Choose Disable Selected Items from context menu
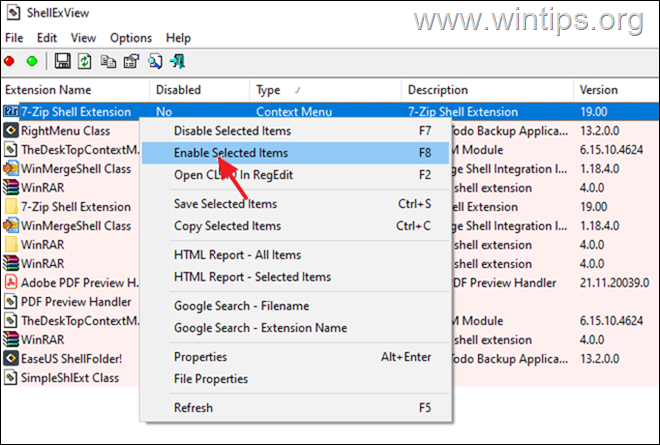The image size is (660, 445). point(295,131)
